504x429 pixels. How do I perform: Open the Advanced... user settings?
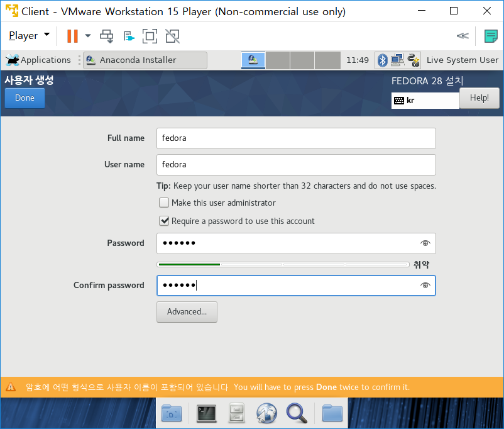pos(187,312)
